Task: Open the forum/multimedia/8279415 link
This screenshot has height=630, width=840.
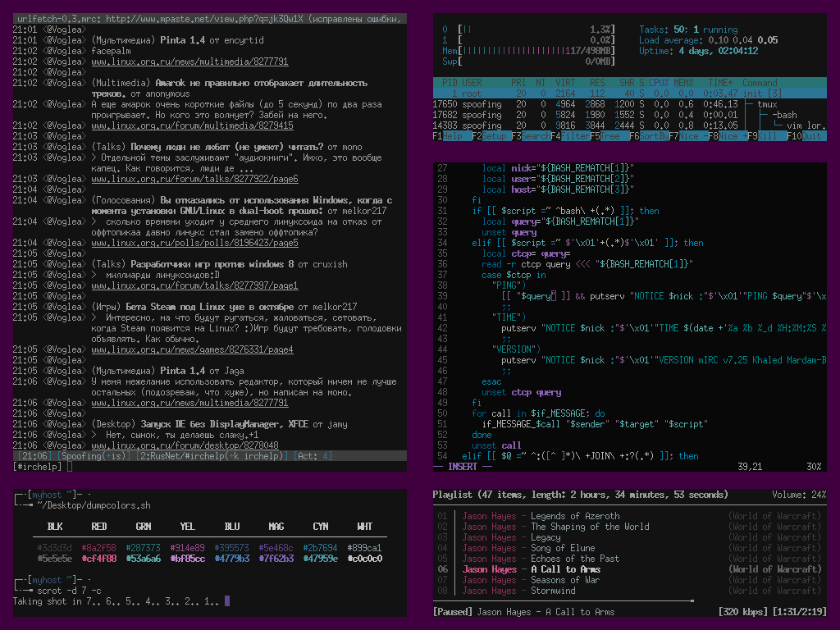Action: (192, 126)
